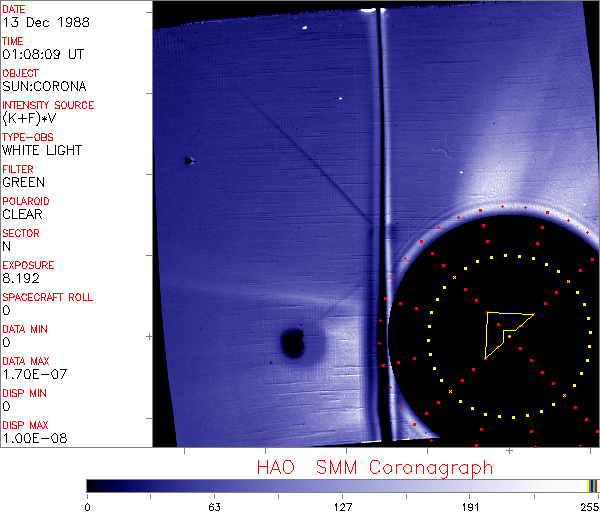The image size is (600, 512).
Task: Click the multicolored segment at the color bar's end
Action: pos(593,485)
